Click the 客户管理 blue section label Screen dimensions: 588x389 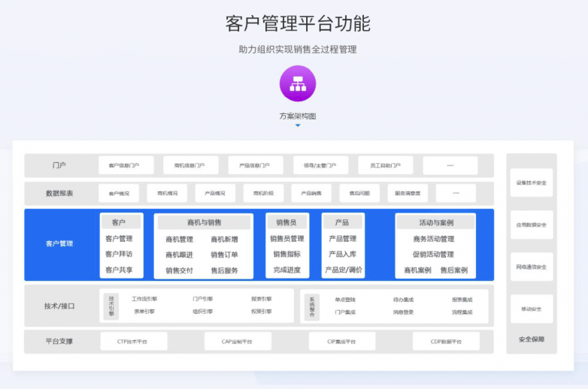point(59,243)
